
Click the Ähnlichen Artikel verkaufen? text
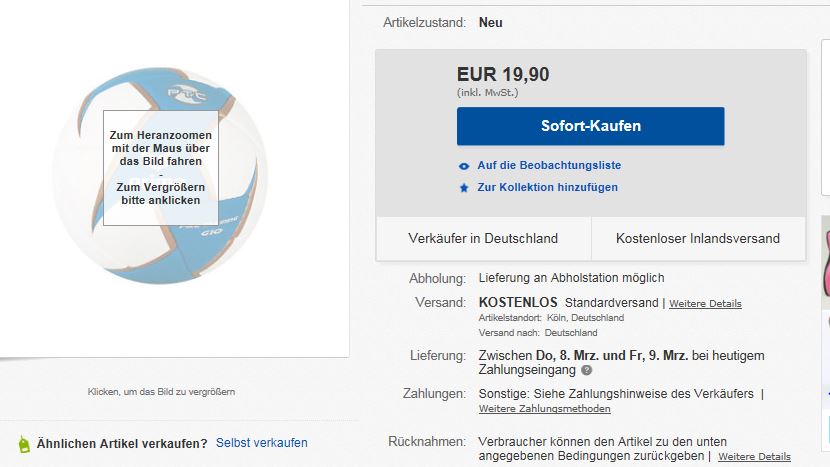122,444
